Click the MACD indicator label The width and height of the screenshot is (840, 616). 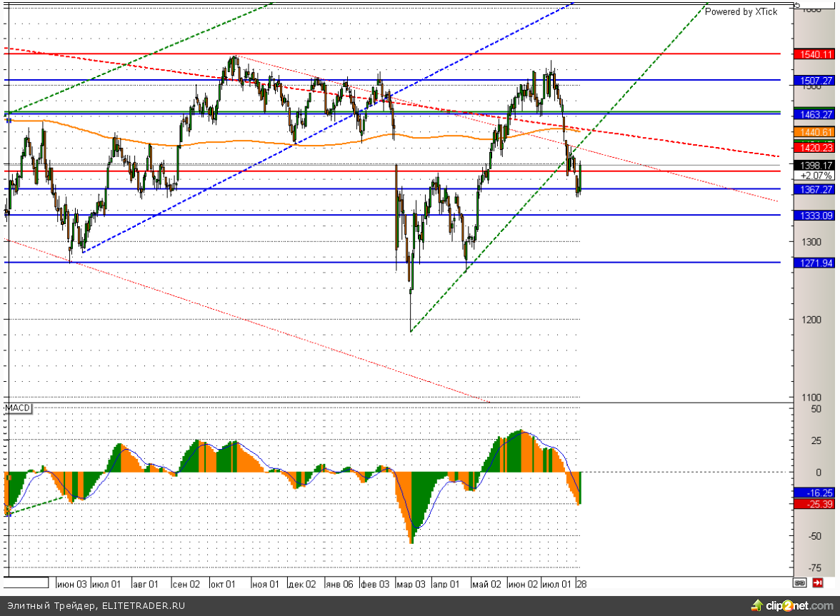(18, 408)
